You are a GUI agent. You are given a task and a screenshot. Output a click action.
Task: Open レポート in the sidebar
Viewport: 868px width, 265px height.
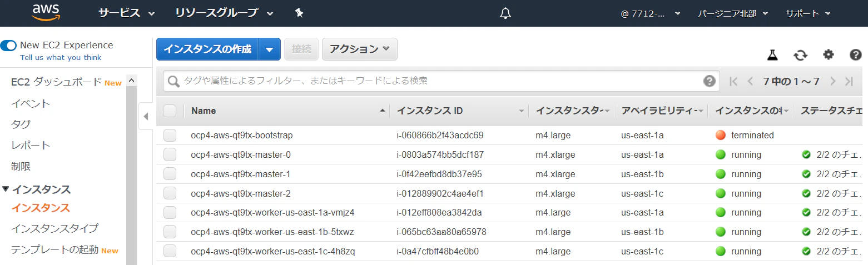(x=31, y=146)
